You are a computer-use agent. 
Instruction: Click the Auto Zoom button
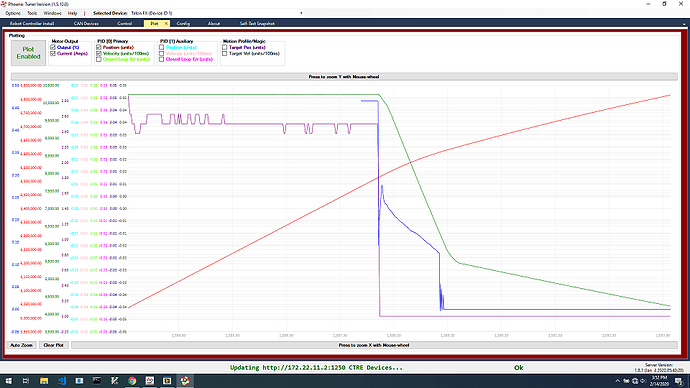(x=22, y=345)
